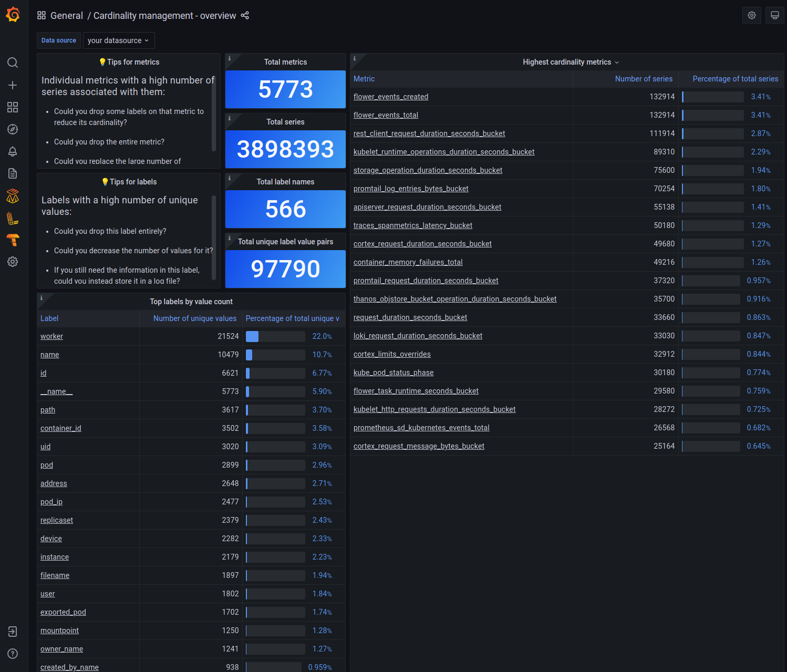This screenshot has width=787, height=672.
Task: Click the Grafana logo top left
Action: click(13, 14)
